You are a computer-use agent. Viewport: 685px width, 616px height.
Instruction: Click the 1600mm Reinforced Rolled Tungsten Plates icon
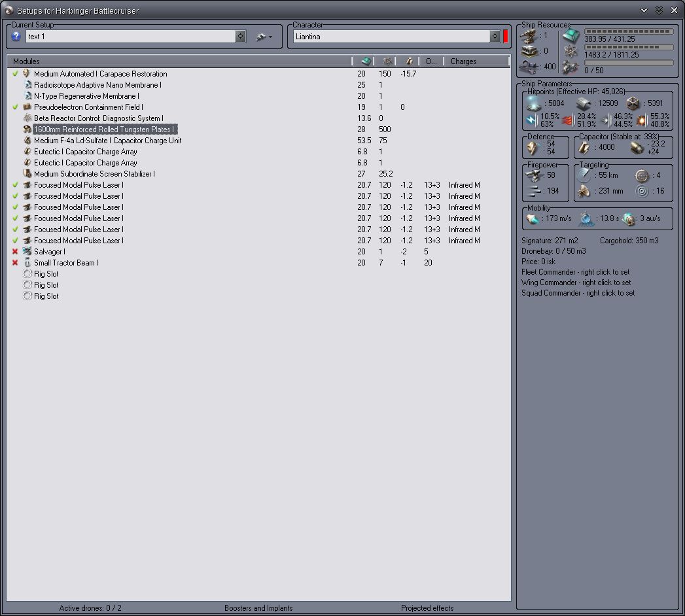pyautogui.click(x=27, y=129)
